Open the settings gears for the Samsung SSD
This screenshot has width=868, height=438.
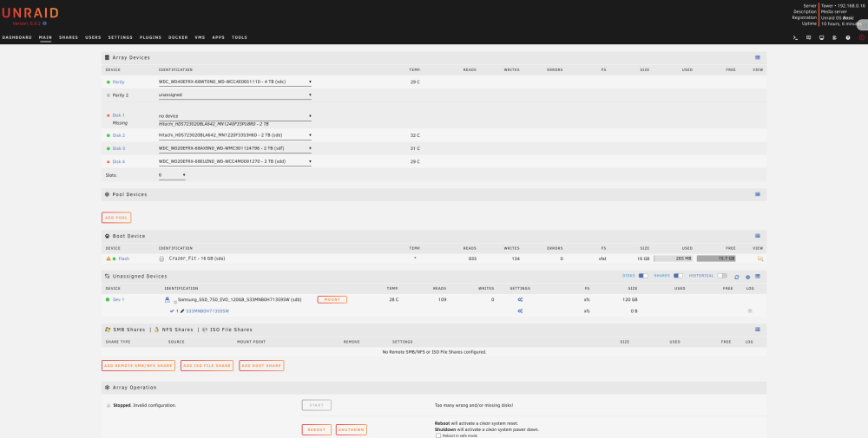tap(520, 300)
